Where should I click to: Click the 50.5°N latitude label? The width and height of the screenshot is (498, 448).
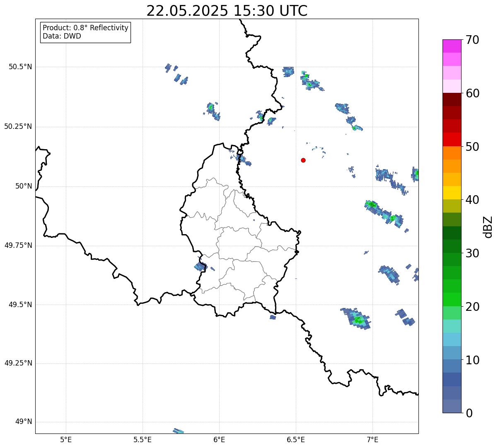(20, 67)
